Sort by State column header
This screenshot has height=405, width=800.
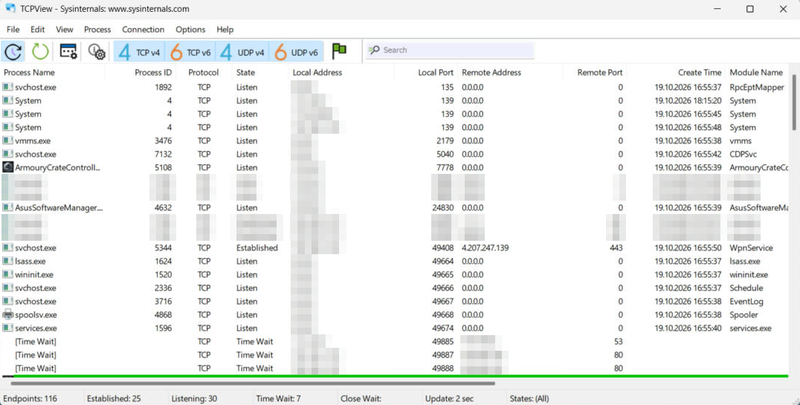pyautogui.click(x=246, y=72)
